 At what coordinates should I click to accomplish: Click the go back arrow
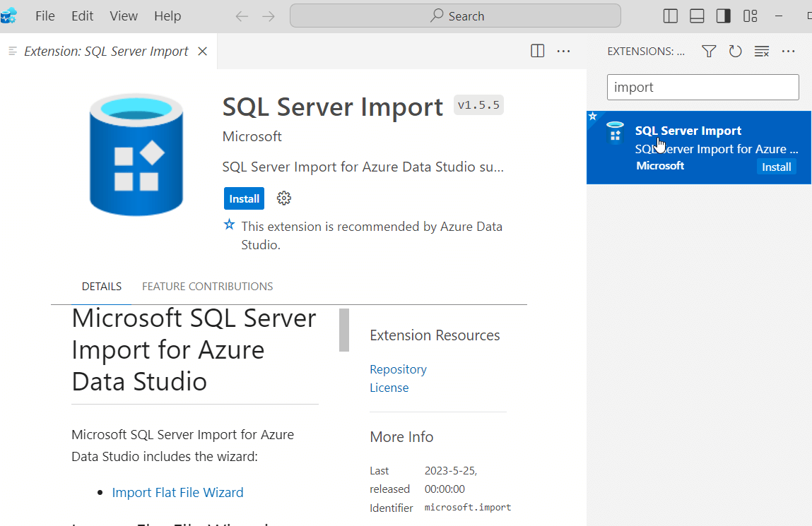click(x=242, y=16)
